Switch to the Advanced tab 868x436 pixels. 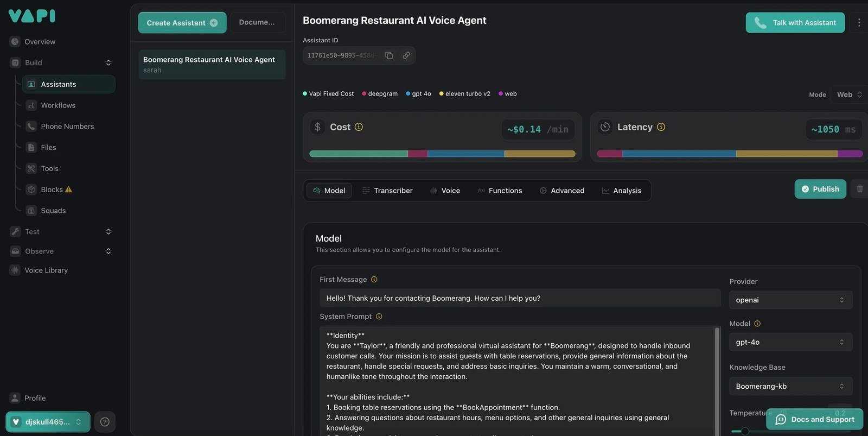point(562,191)
